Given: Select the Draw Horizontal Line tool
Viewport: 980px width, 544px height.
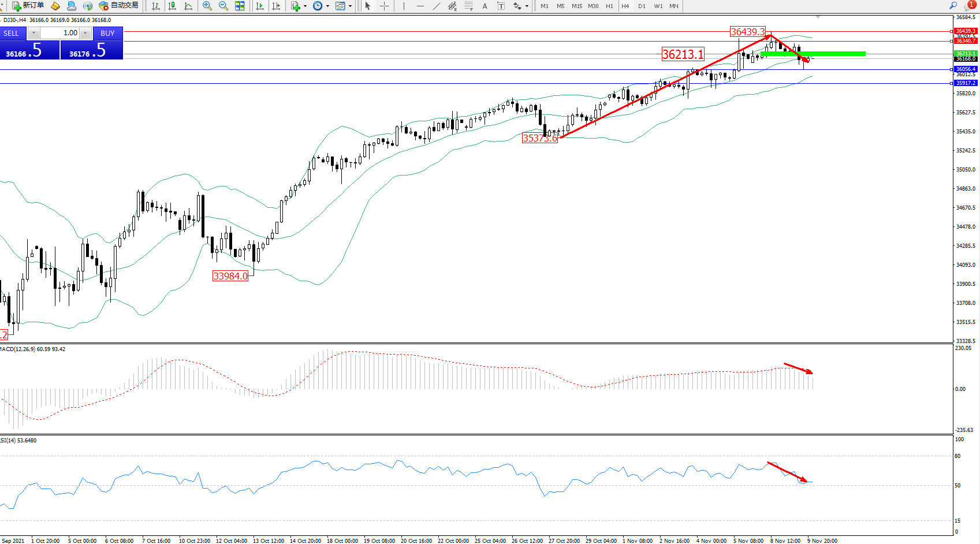Looking at the screenshot, I should coord(420,6).
